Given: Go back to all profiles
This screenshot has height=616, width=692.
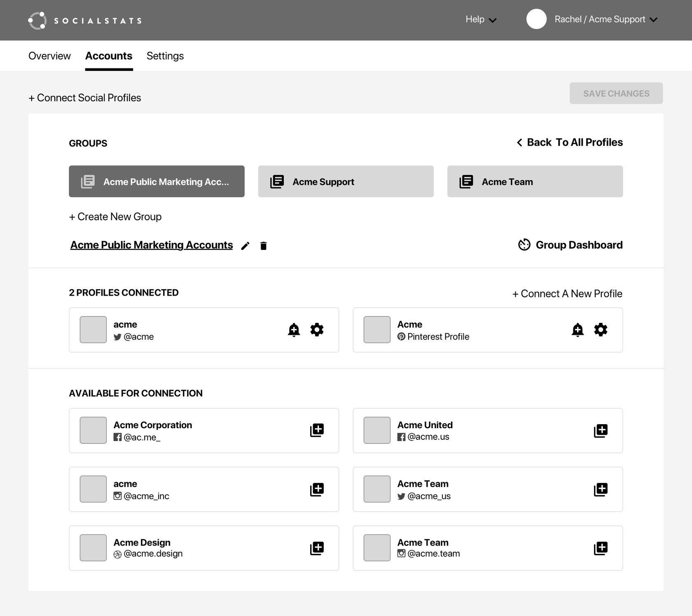Looking at the screenshot, I should [570, 142].
